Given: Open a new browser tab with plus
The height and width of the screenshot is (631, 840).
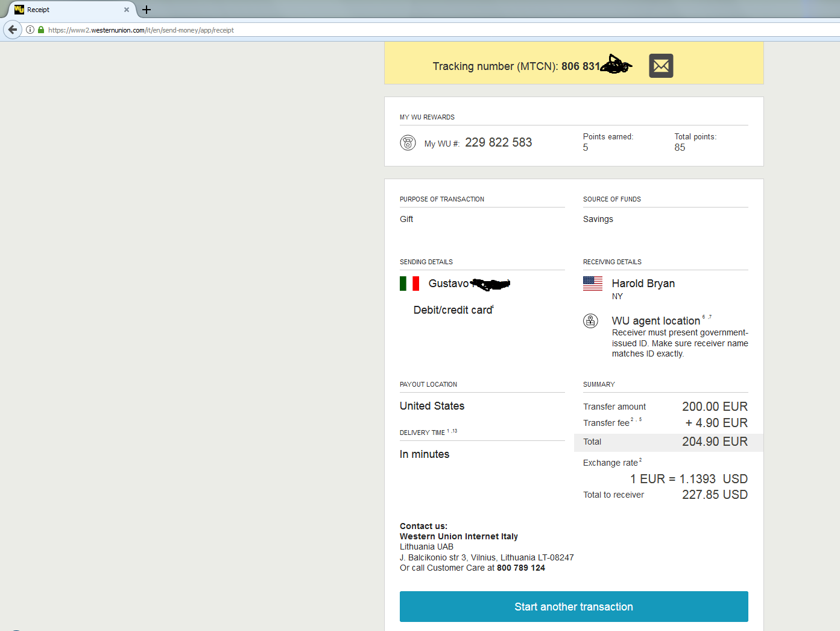Looking at the screenshot, I should (147, 10).
